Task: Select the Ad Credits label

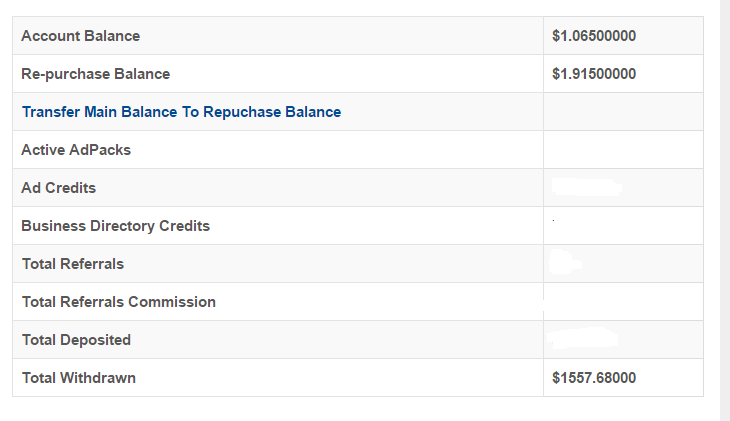Action: [58, 188]
